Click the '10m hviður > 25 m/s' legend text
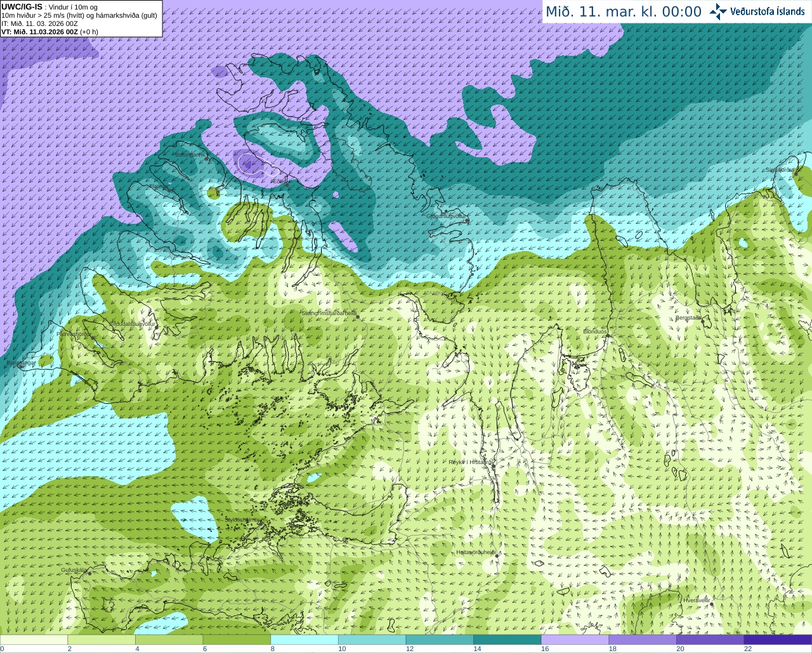Screen dimensions: 812x653 [33, 15]
